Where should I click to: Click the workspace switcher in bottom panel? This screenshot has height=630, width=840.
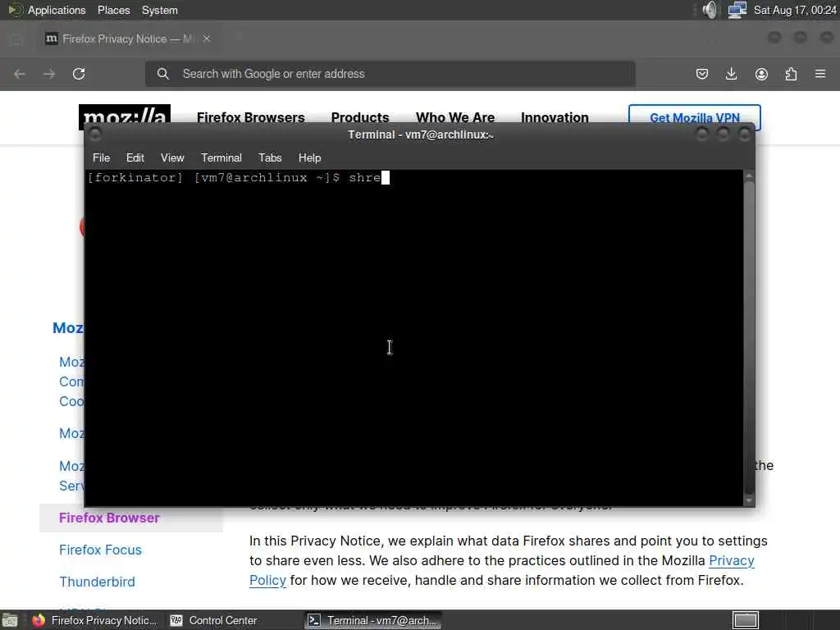pyautogui.click(x=745, y=620)
